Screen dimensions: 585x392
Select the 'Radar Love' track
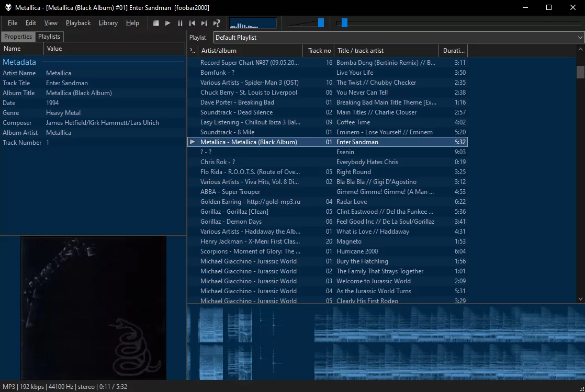328,202
